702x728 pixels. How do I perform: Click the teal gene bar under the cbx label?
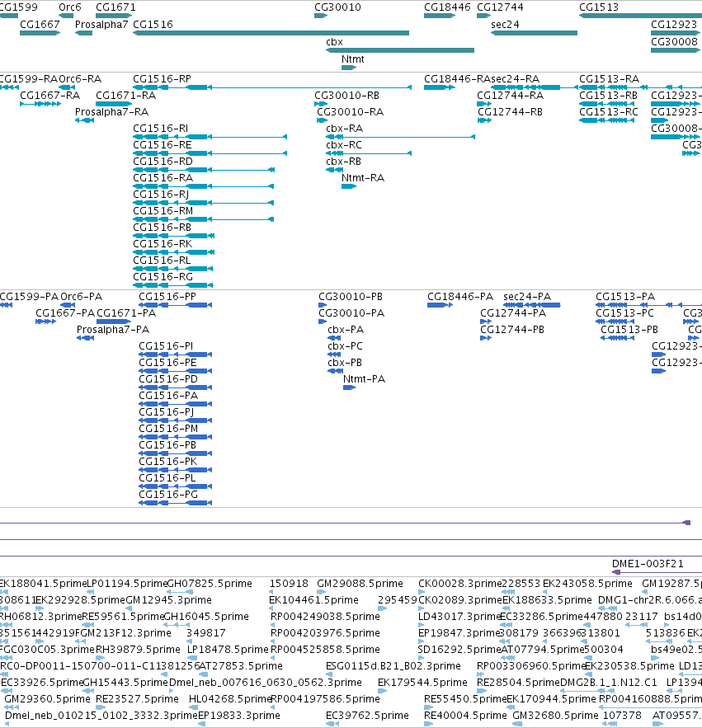click(x=400, y=50)
